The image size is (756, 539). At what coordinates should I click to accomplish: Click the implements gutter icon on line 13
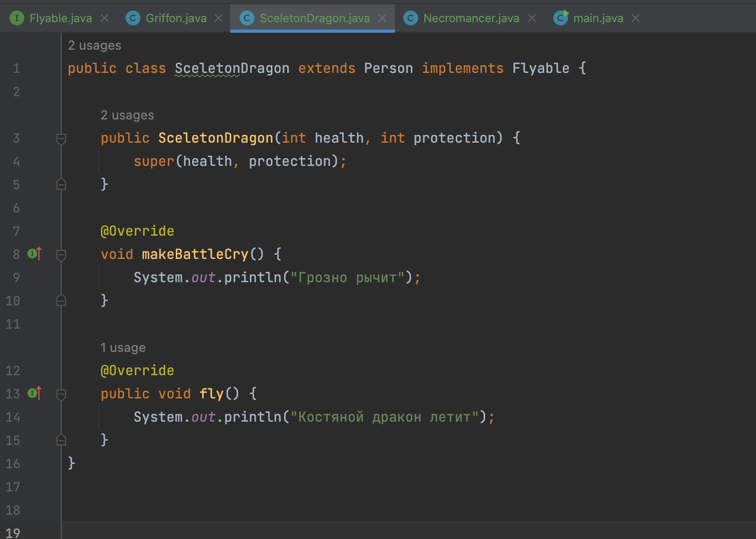(35, 393)
